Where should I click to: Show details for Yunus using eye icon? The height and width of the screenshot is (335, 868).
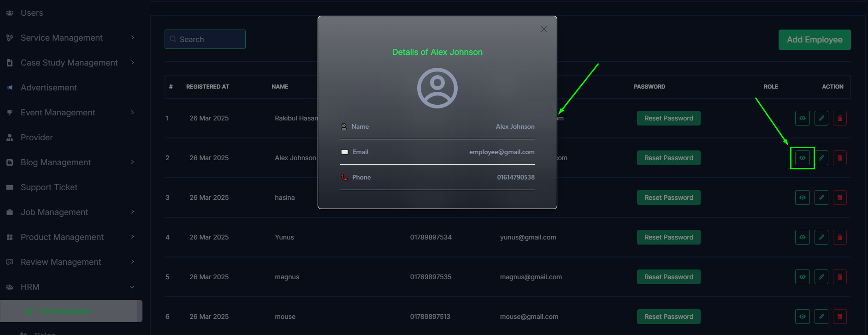pyautogui.click(x=802, y=237)
